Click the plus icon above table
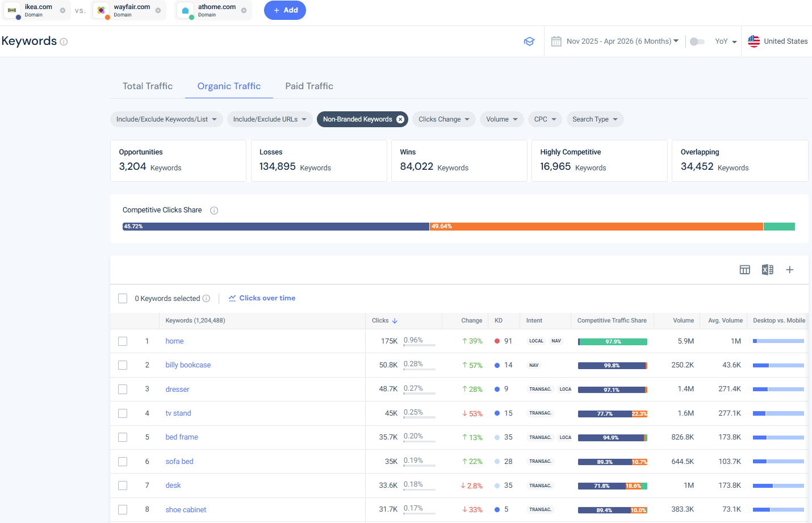The height and width of the screenshot is (523, 812). [x=789, y=270]
